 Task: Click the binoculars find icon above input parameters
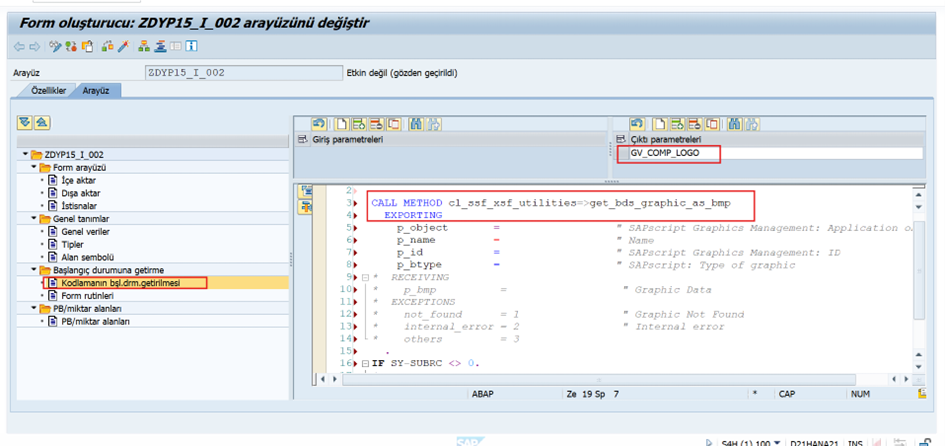(x=416, y=124)
